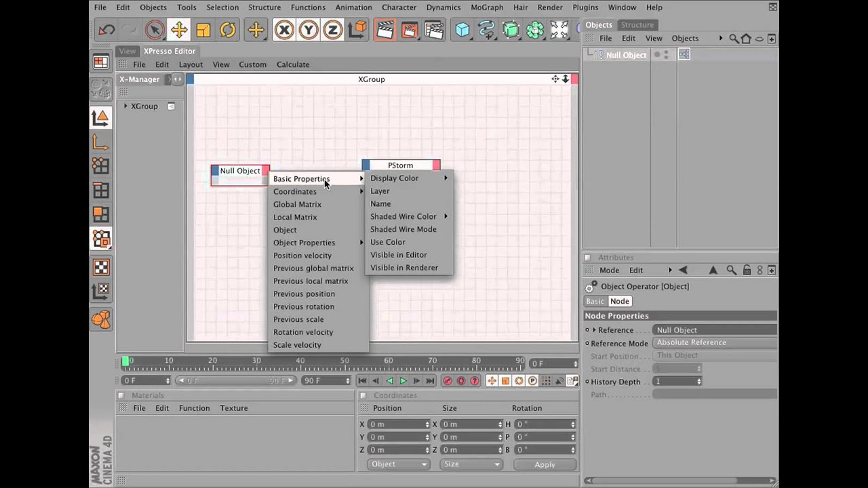Click the search icon in Objects panel
This screenshot has height=488, width=868.
pyautogui.click(x=734, y=39)
